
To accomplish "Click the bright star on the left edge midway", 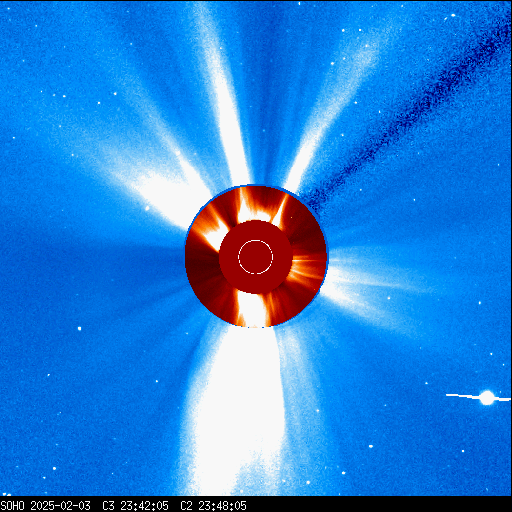I will pyautogui.click(x=79, y=329).
